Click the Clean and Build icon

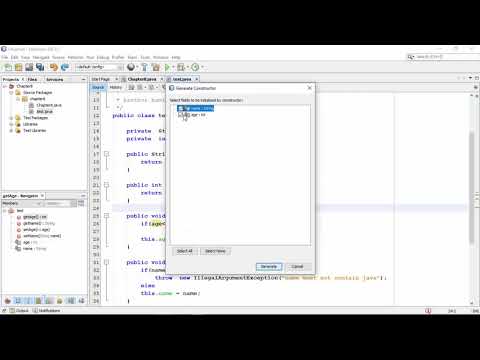point(156,67)
